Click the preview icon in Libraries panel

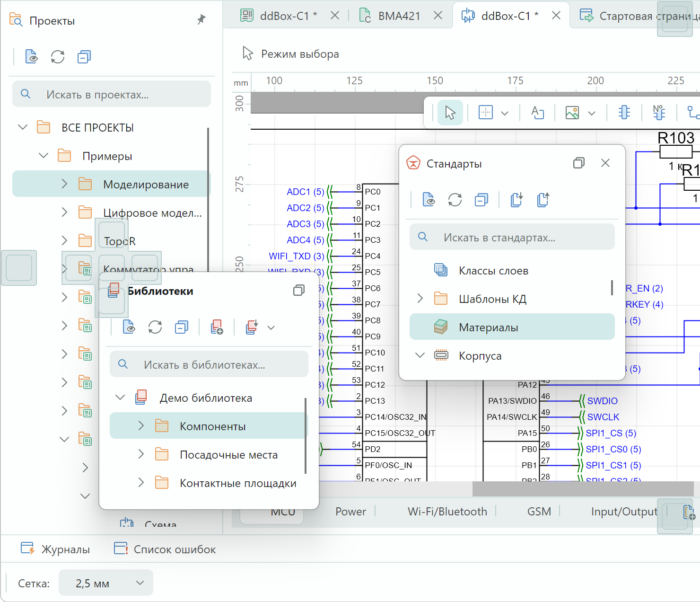[129, 327]
